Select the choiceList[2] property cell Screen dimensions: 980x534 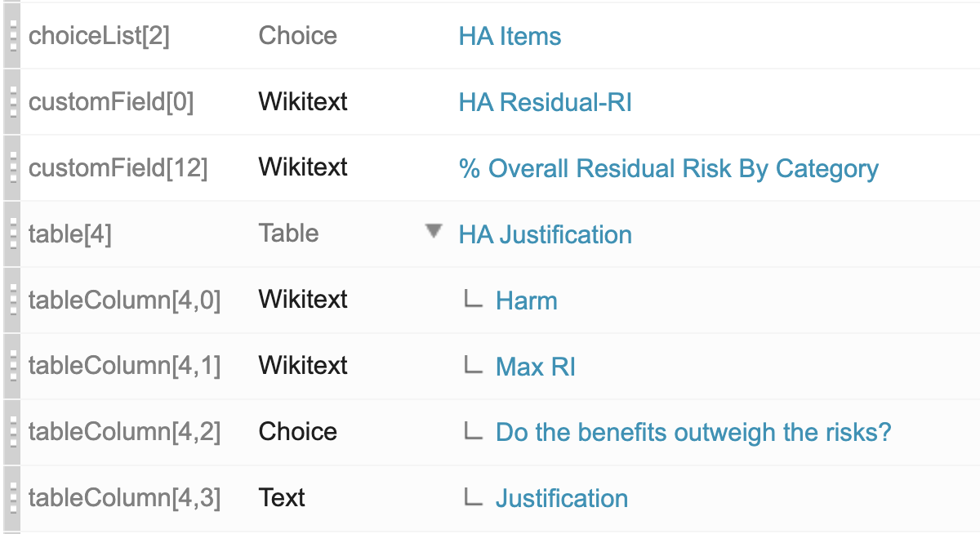pyautogui.click(x=99, y=37)
